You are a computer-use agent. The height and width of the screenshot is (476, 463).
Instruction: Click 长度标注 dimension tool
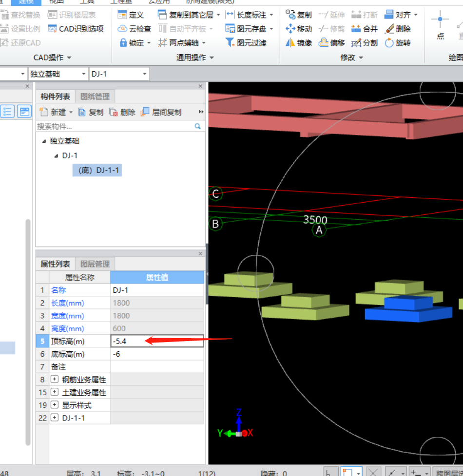click(246, 15)
